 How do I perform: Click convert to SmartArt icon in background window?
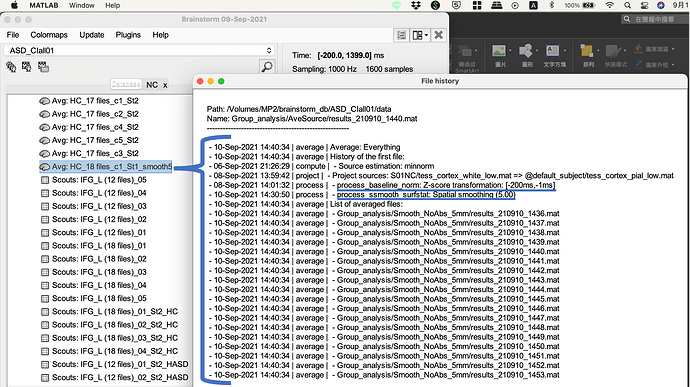point(466,52)
